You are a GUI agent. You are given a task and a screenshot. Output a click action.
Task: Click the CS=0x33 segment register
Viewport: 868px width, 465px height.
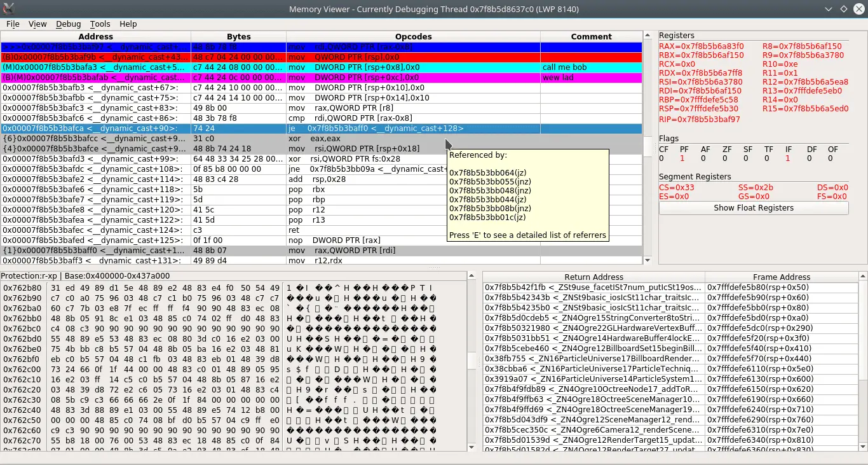point(676,188)
